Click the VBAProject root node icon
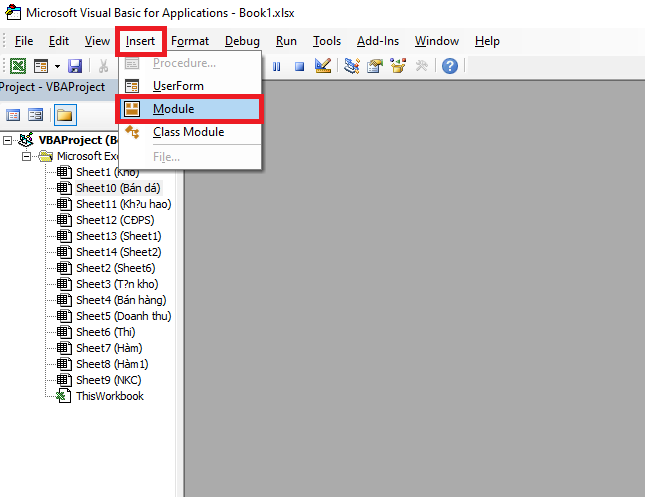645x497 pixels. pos(26,140)
